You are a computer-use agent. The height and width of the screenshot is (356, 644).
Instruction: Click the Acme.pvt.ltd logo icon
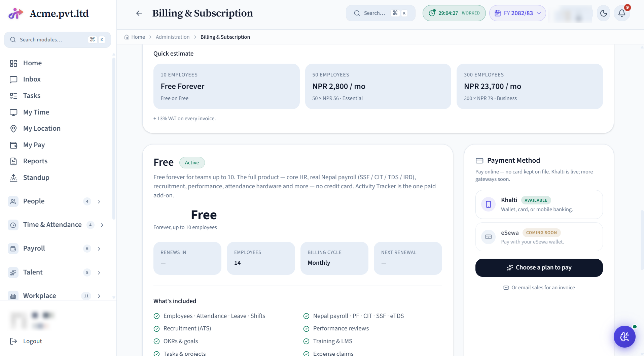click(15, 13)
